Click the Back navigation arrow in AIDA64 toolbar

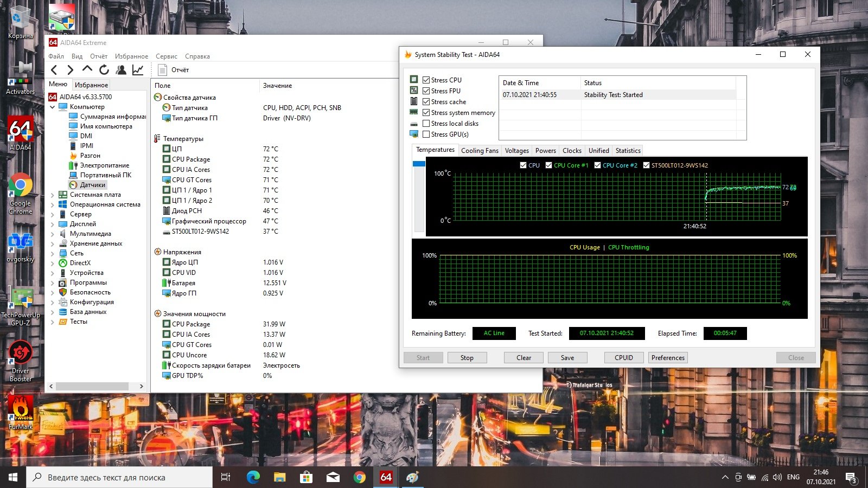54,70
